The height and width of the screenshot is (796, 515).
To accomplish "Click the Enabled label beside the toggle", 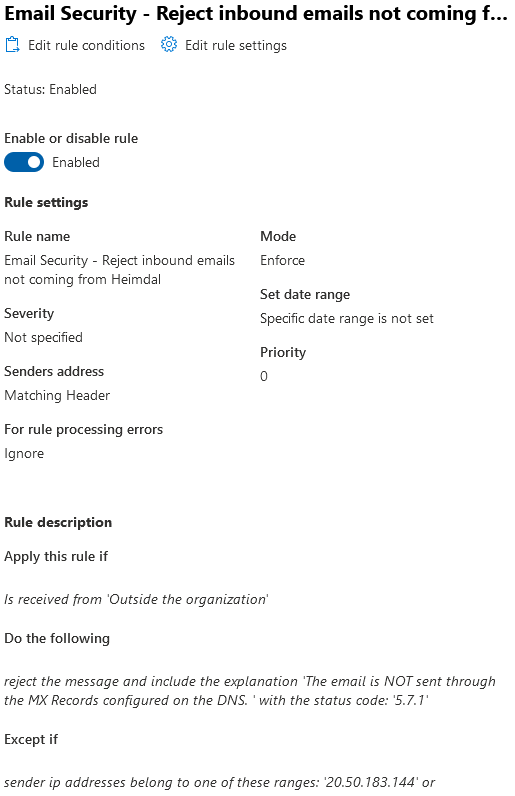I will point(76,162).
